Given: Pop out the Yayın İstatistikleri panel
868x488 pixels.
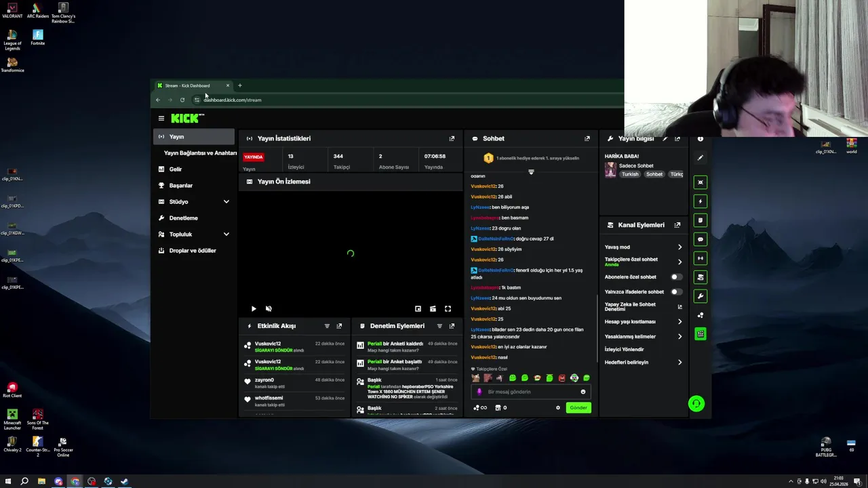Looking at the screenshot, I should [x=452, y=138].
